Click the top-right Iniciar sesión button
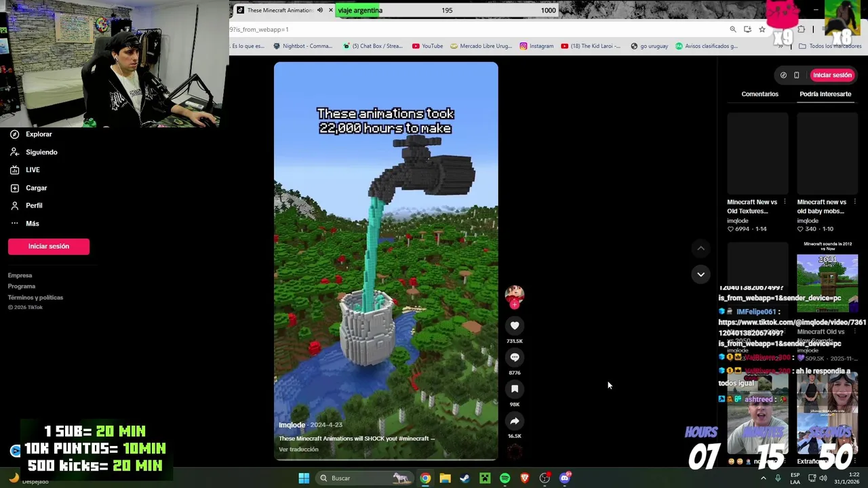The width and height of the screenshot is (868, 488). tap(832, 75)
